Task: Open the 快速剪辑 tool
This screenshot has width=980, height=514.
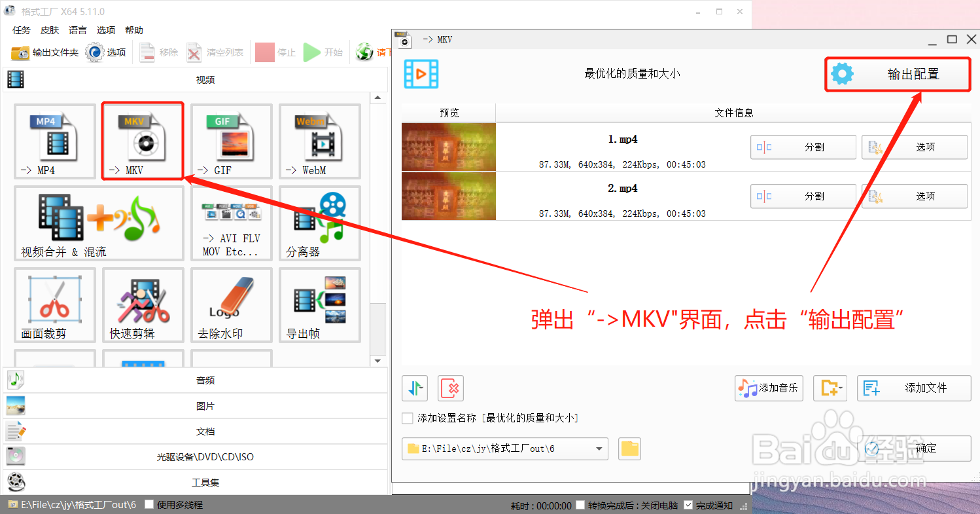Action: pyautogui.click(x=143, y=305)
